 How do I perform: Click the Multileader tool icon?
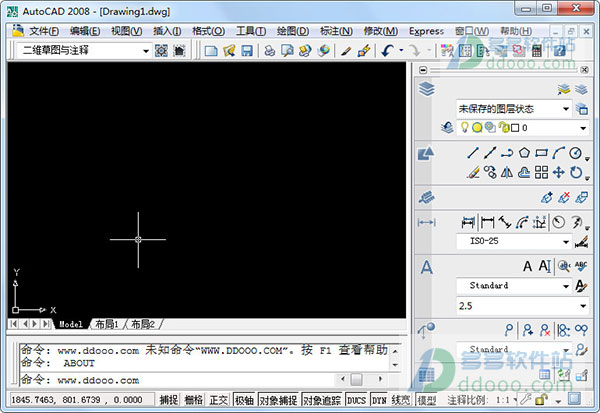point(509,330)
